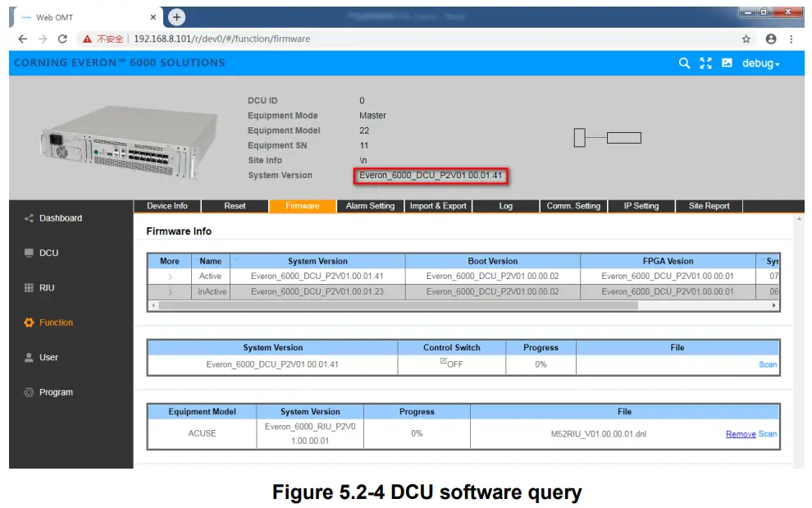Image resolution: width=812 pixels, height=508 pixels.
Task: Expand the Active firmware row chevron
Action: click(x=170, y=277)
